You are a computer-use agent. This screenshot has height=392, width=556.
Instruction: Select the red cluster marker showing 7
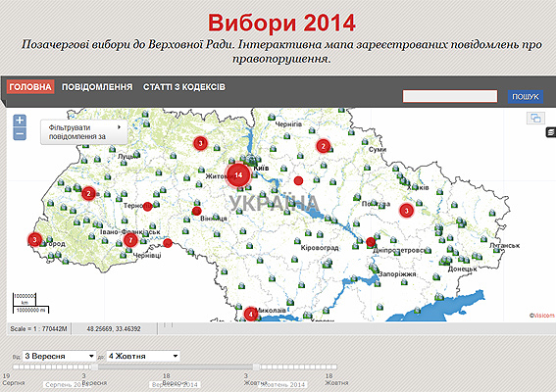(x=130, y=240)
